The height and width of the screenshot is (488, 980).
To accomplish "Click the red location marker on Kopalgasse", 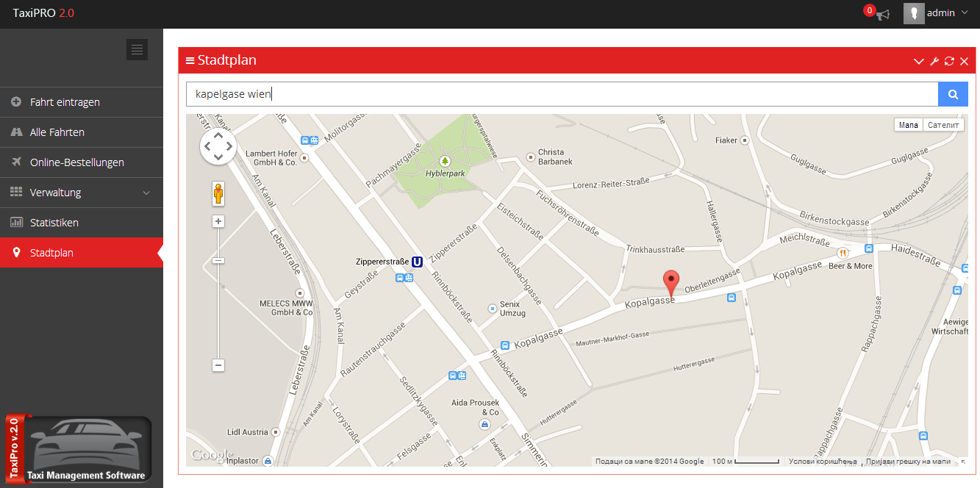I will [670, 283].
